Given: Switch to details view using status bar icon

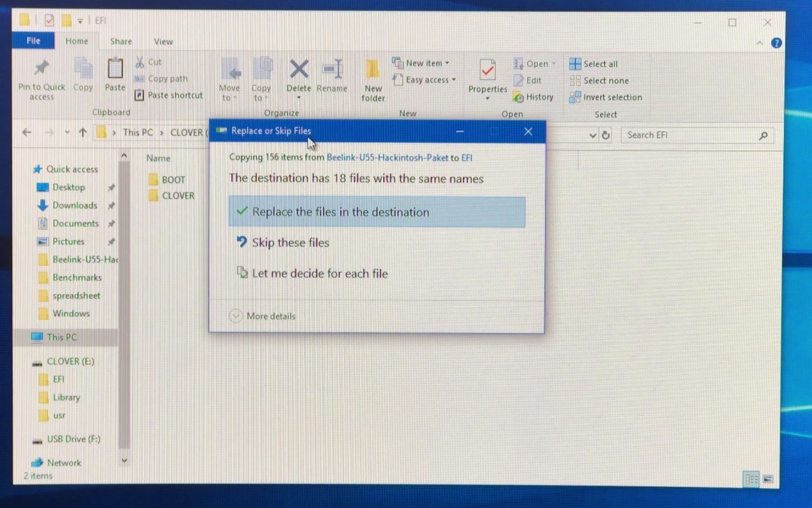Looking at the screenshot, I should (x=751, y=479).
